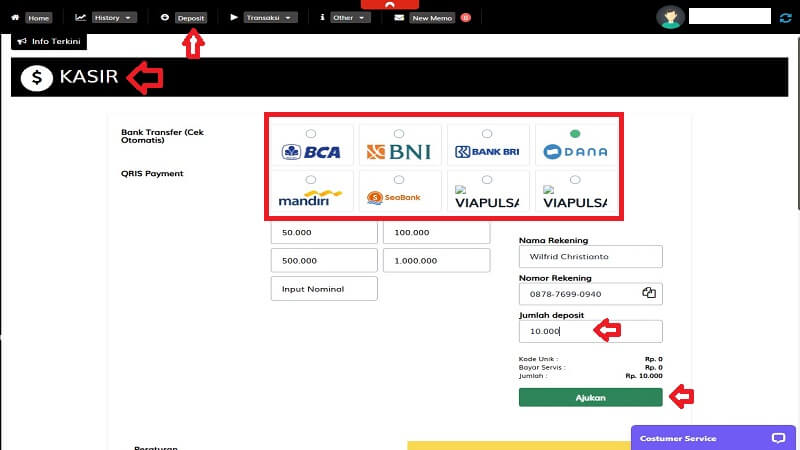This screenshot has height=450, width=800.
Task: Click the Home icon in navigation bar
Action: pos(15,18)
